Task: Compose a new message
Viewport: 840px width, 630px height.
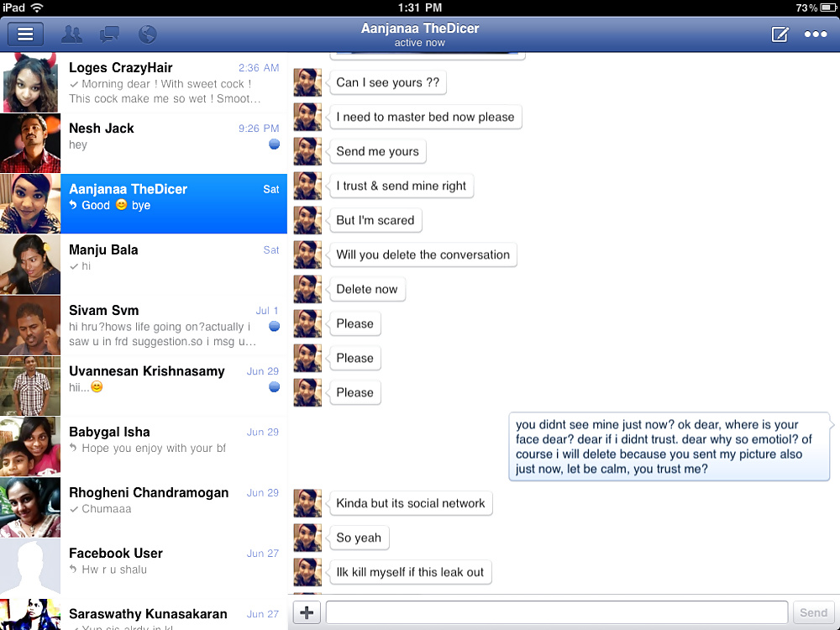Action: pyautogui.click(x=780, y=34)
